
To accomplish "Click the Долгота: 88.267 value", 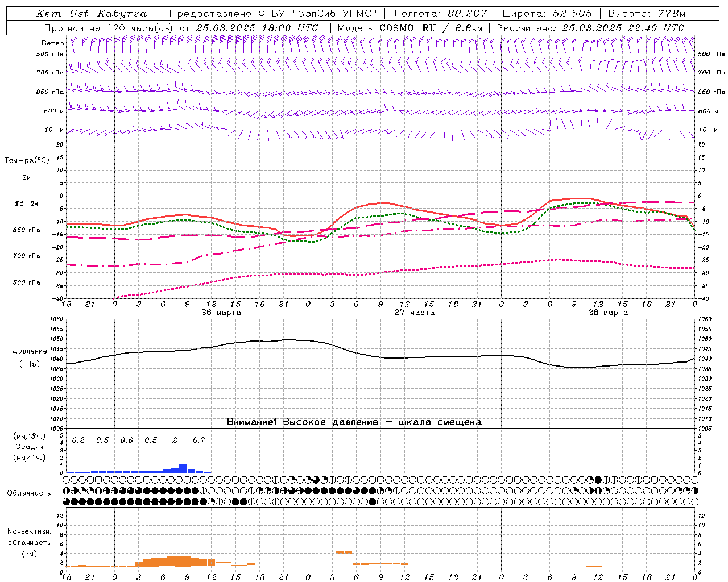I will tap(440, 14).
